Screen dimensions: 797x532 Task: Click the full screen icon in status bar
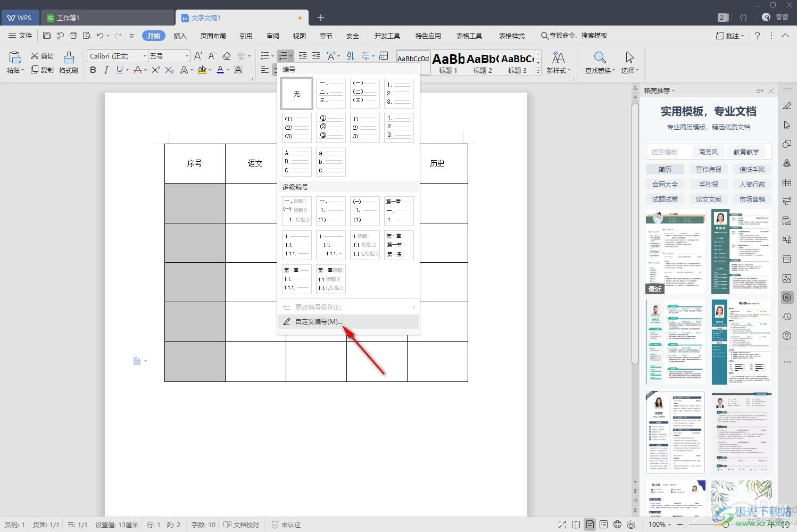tap(562, 525)
